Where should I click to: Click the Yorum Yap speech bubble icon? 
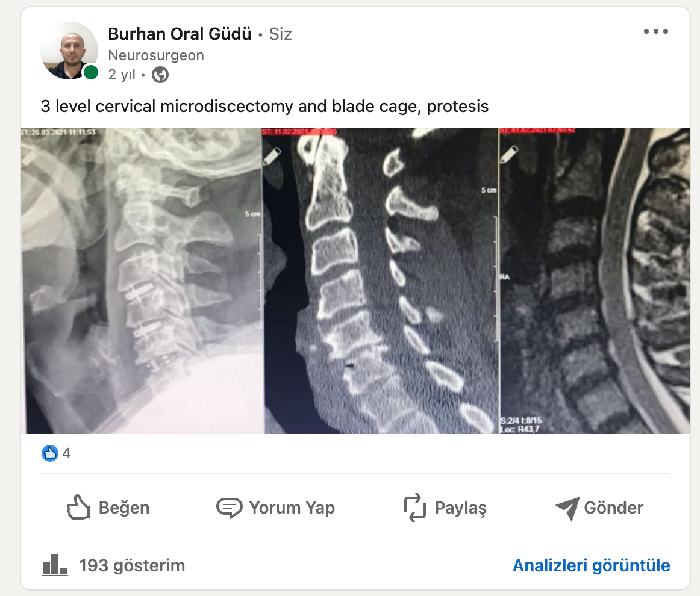(x=229, y=508)
